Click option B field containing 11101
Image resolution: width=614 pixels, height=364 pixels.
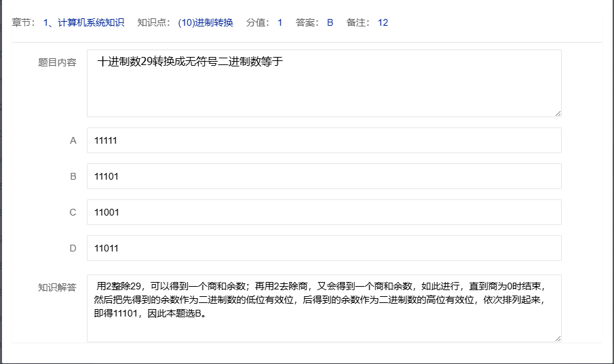coord(324,176)
